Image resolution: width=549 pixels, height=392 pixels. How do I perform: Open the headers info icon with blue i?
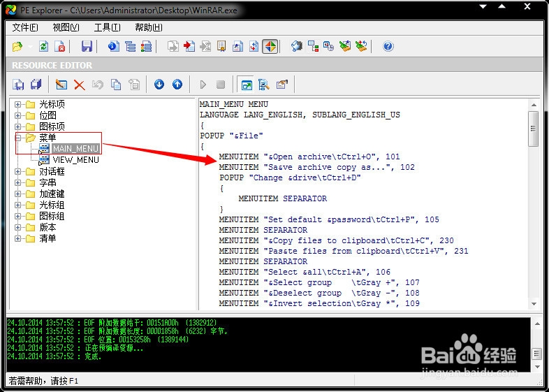click(x=113, y=46)
